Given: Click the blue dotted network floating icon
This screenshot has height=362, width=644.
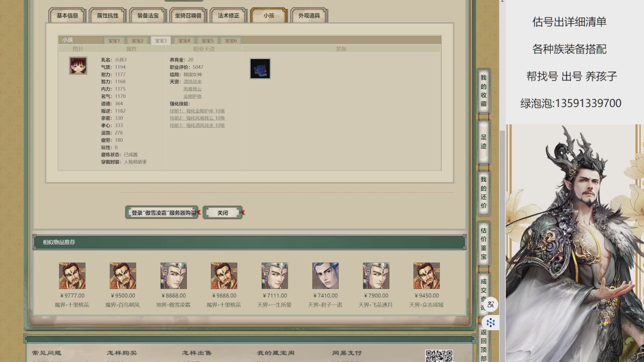Looking at the screenshot, I should [x=491, y=323].
